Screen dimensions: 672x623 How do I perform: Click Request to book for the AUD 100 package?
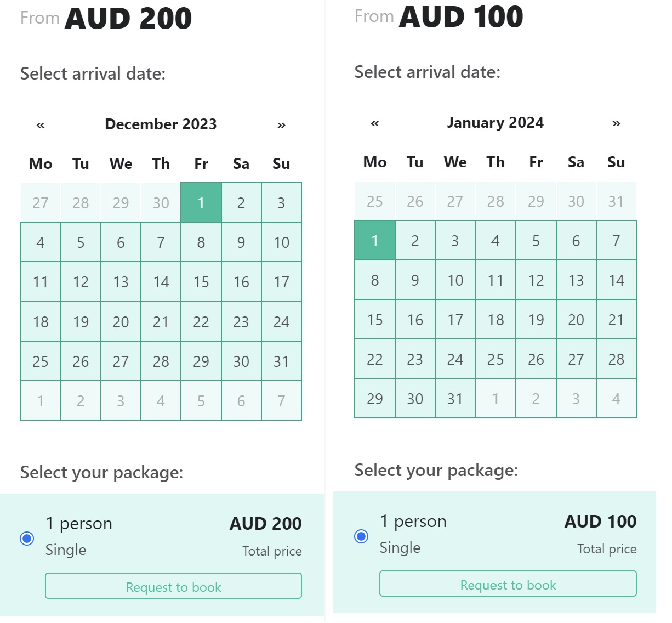click(x=508, y=584)
